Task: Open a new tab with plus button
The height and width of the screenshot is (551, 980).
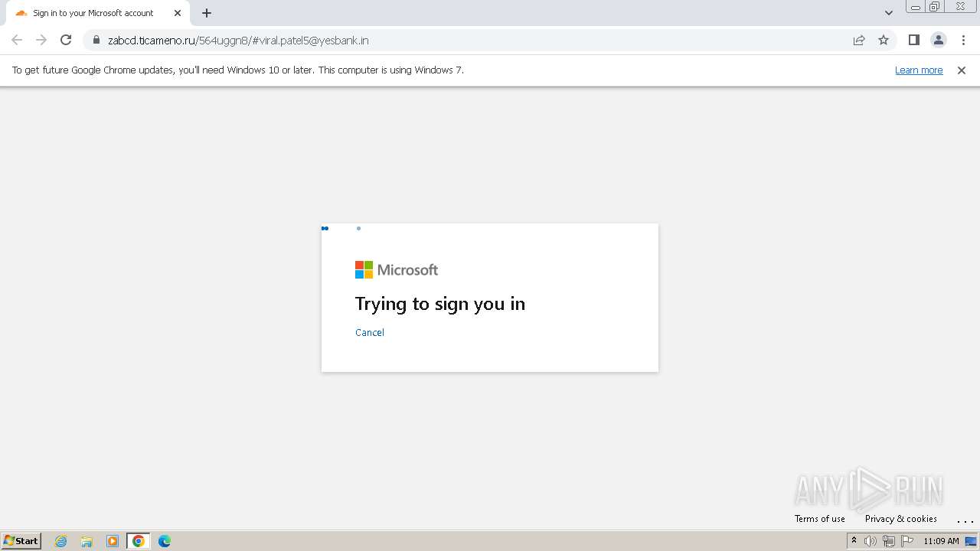Action: coord(207,13)
